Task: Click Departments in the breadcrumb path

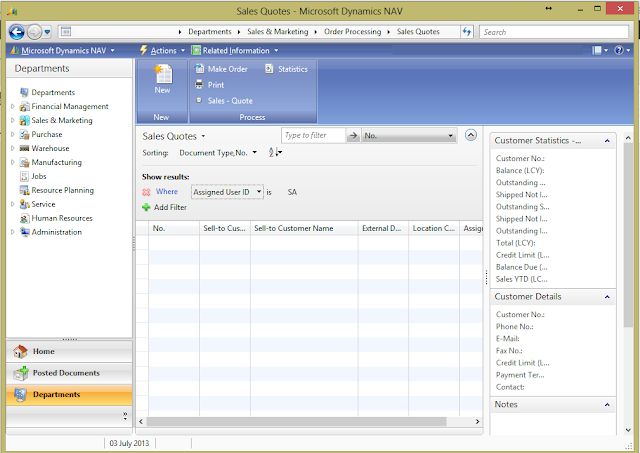Action: [x=209, y=32]
